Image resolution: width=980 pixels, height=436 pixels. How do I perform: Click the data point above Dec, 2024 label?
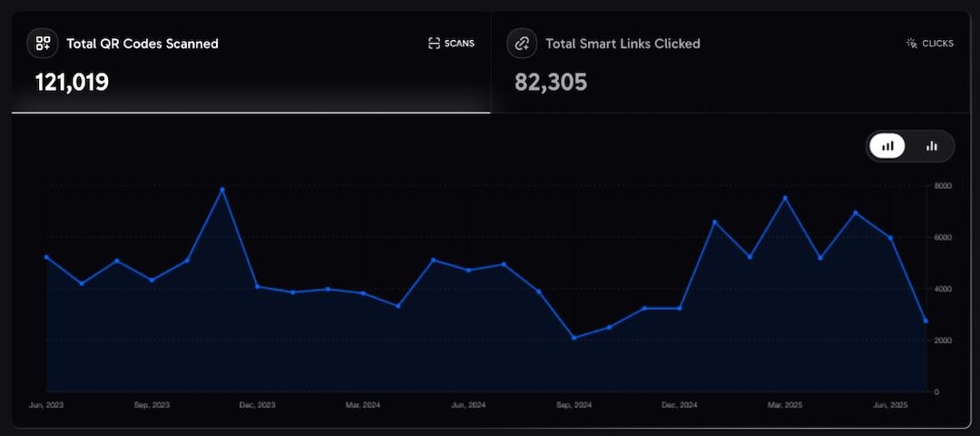[680, 309]
